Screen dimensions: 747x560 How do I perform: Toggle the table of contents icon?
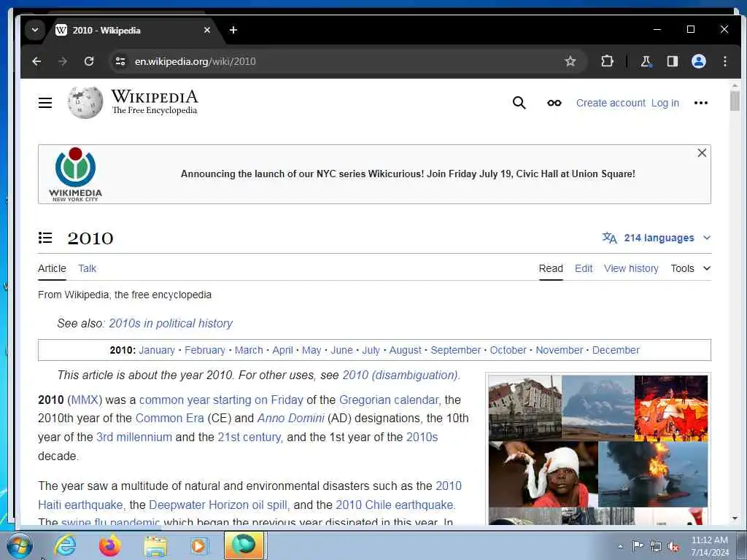tap(45, 238)
